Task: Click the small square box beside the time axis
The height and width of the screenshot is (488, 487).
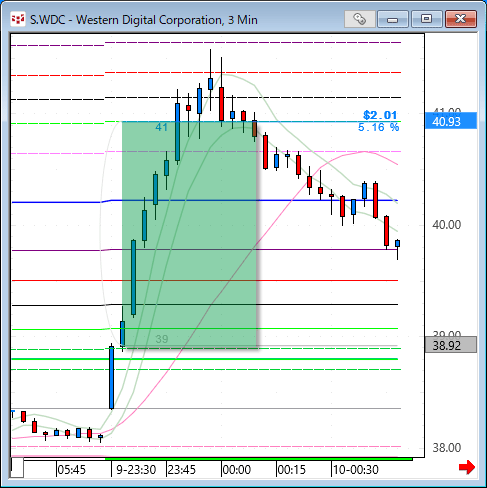Action: [x=17, y=467]
